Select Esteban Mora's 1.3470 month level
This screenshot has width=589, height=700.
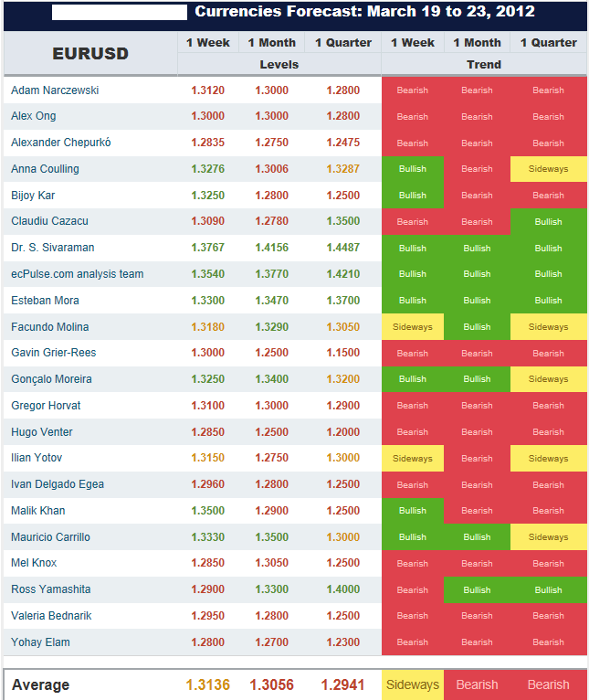(272, 301)
